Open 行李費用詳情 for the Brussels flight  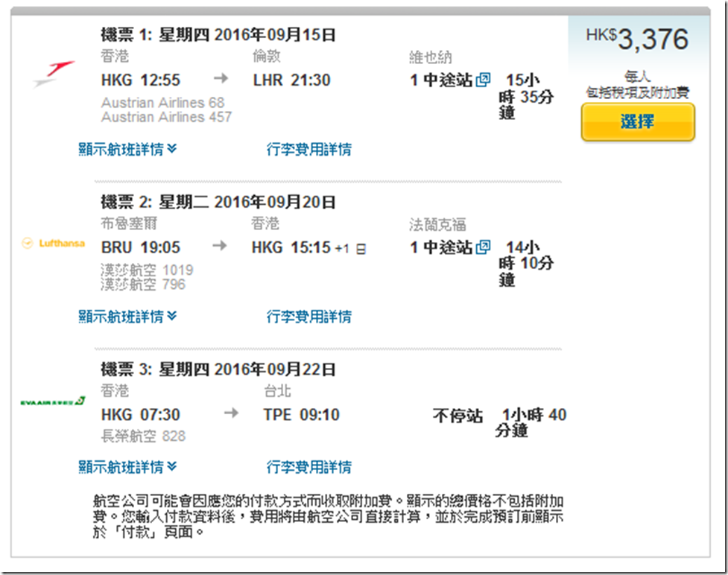tap(308, 317)
